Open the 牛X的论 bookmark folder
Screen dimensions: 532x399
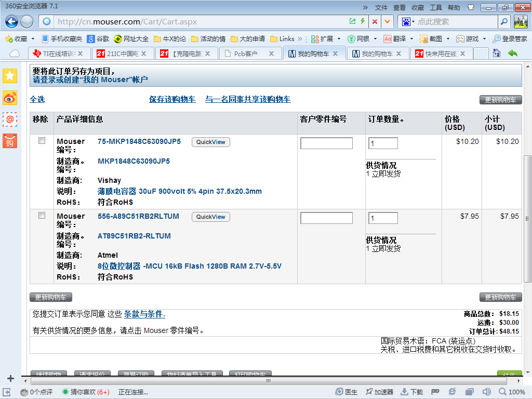[x=170, y=38]
